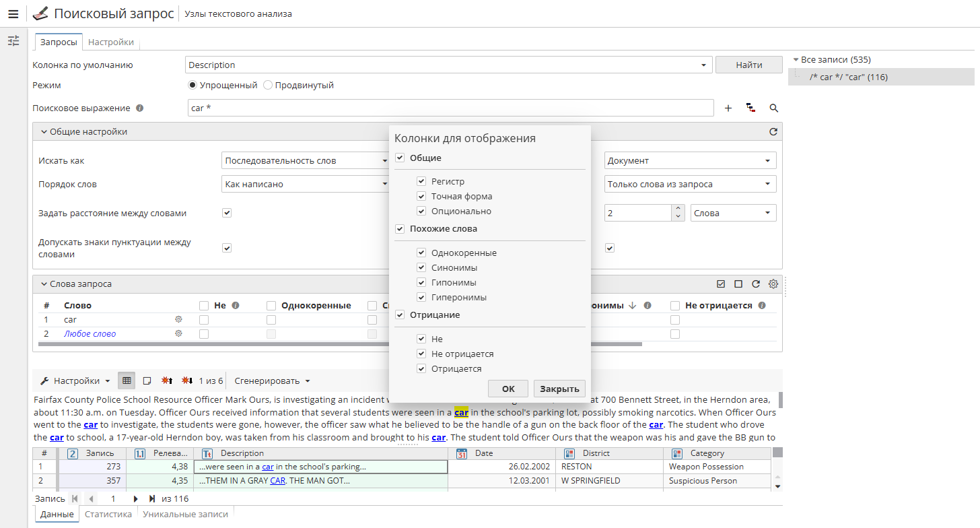Open the Порядок слов dropdown
The height and width of the screenshot is (528, 980).
(x=305, y=184)
